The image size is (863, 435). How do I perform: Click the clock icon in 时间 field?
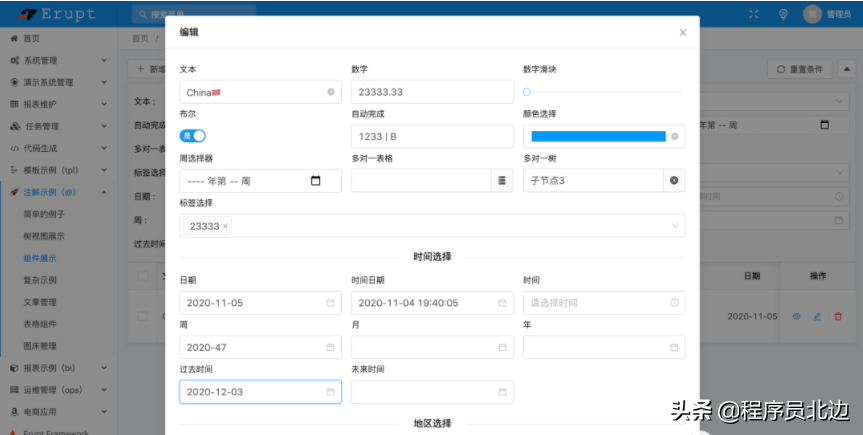point(674,303)
